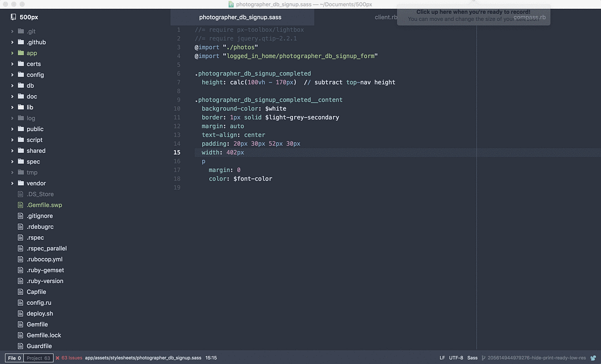Click the .github folder icon
The height and width of the screenshot is (364, 601).
pyautogui.click(x=21, y=42)
